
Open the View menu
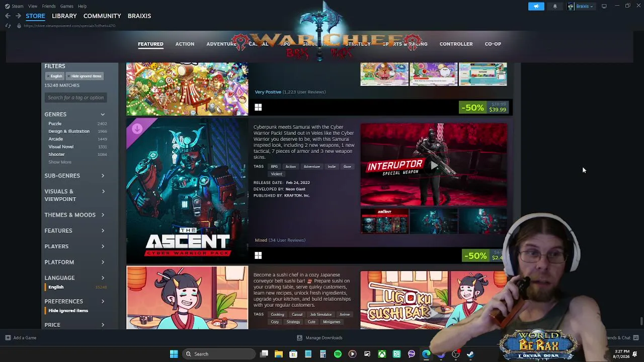[x=33, y=6]
